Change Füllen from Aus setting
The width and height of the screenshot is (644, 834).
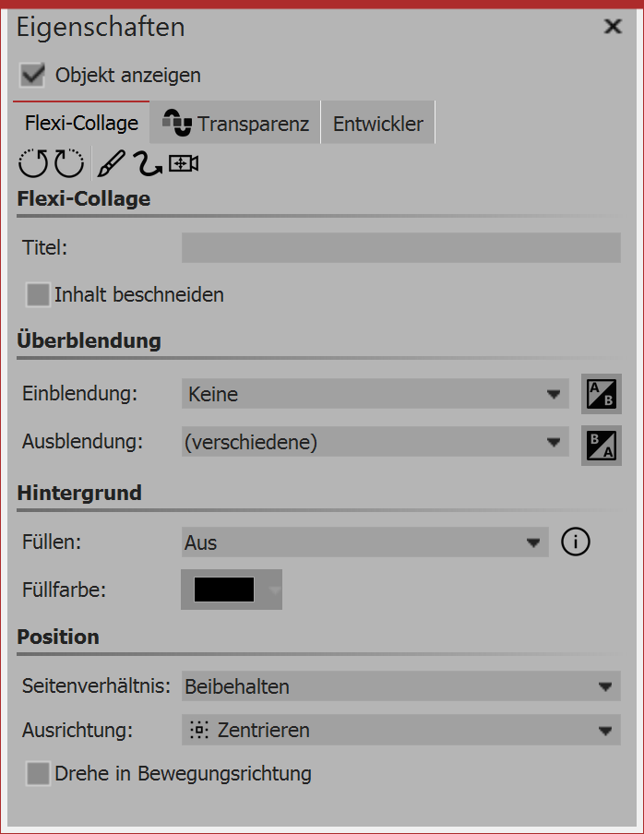(364, 542)
